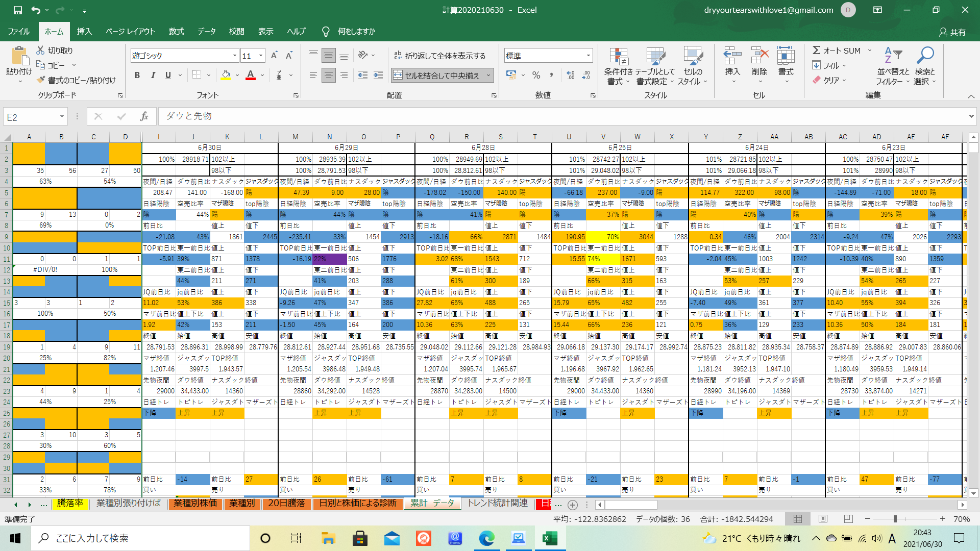Switch to Page Layout view
The height and width of the screenshot is (551, 980).
click(x=823, y=519)
